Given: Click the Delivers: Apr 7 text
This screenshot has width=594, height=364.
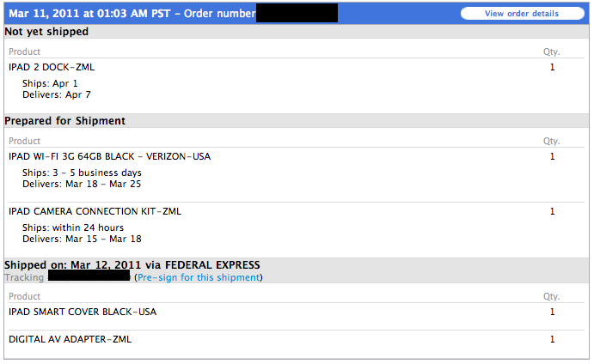Looking at the screenshot, I should point(57,94).
